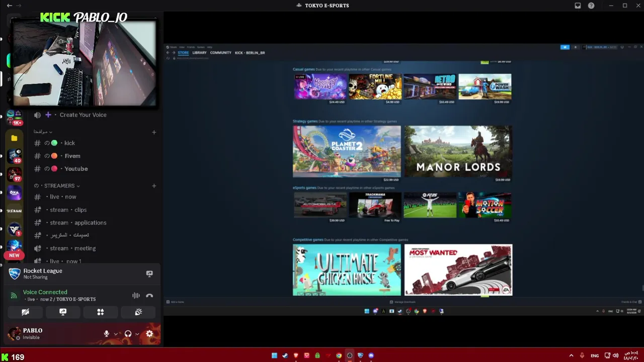Select the server icon with 97 badge

click(x=14, y=174)
